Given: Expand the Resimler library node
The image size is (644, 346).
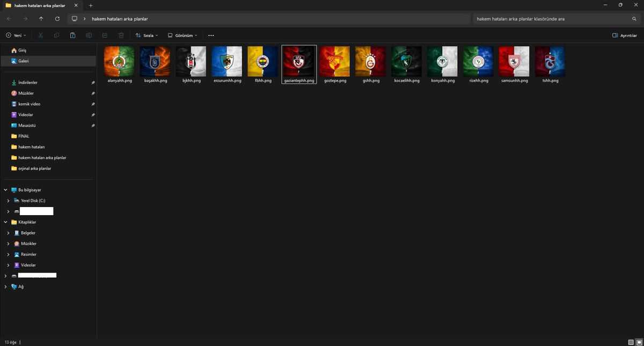Looking at the screenshot, I should 8,254.
